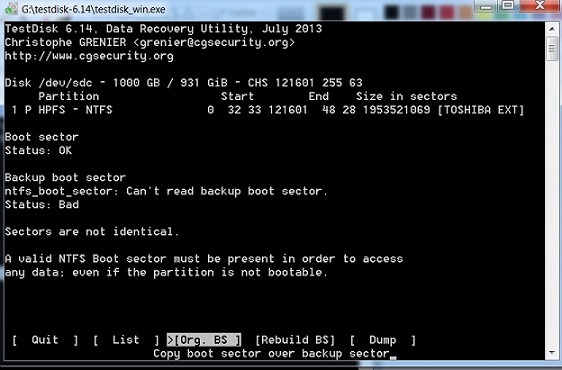Choose the Rebuild BS option
The width and height of the screenshot is (562, 370).
(x=295, y=340)
